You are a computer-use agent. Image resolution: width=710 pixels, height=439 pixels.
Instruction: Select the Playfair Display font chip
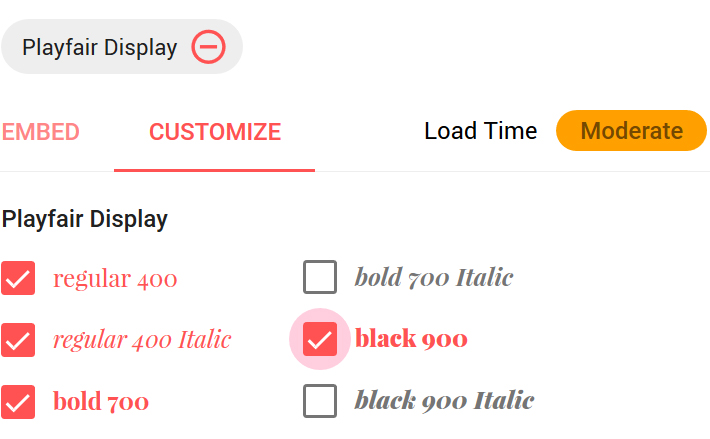point(122,47)
